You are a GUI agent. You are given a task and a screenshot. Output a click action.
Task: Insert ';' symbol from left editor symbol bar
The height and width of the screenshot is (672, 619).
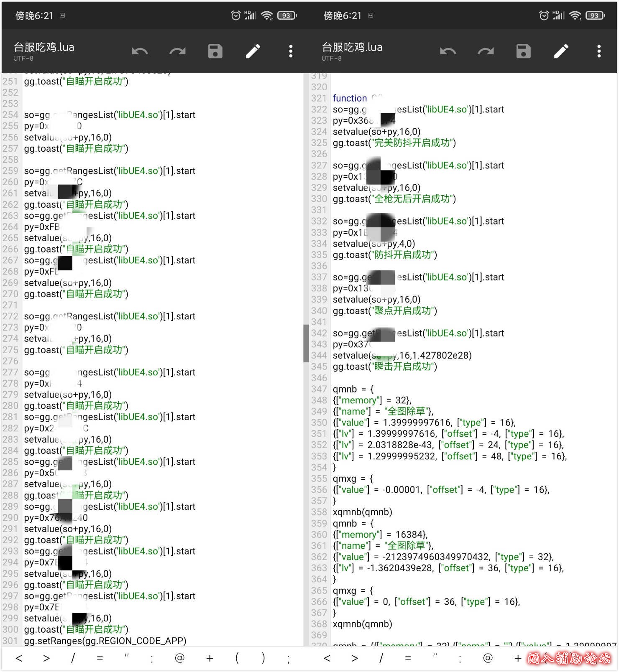click(x=289, y=659)
